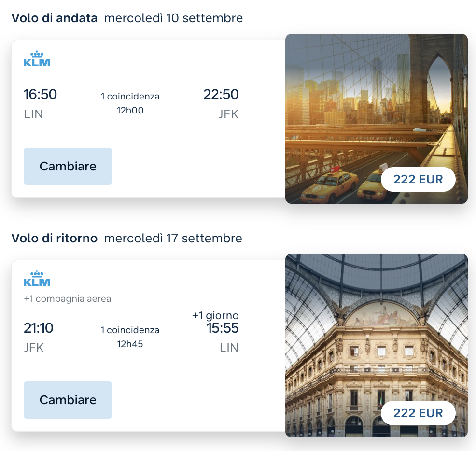
Task: Click the KLM logo on return flight
Action: [37, 278]
